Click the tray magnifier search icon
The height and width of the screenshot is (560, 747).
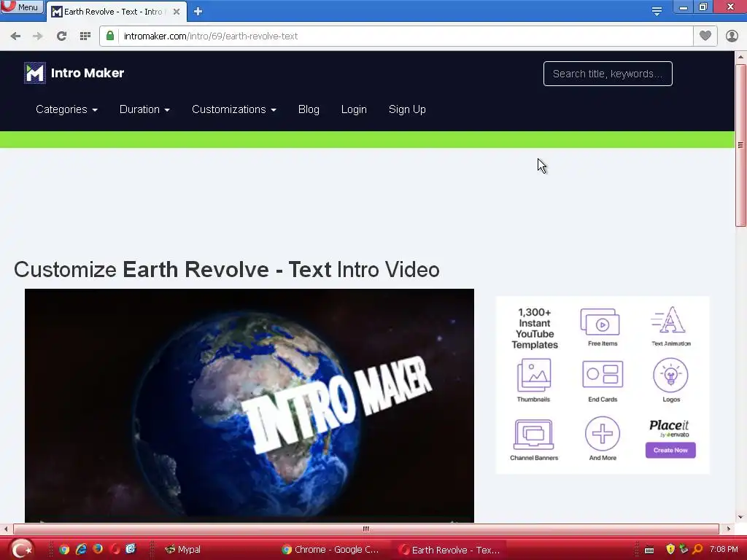click(x=697, y=549)
